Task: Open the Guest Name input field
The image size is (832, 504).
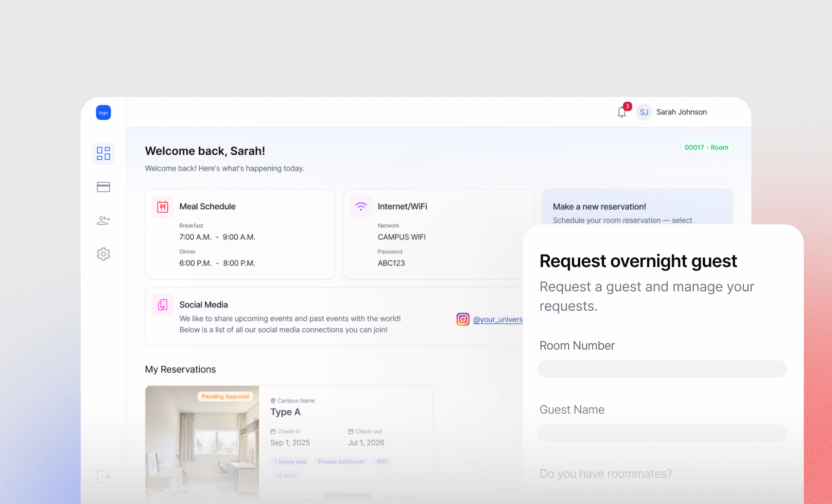Action: pos(662,433)
